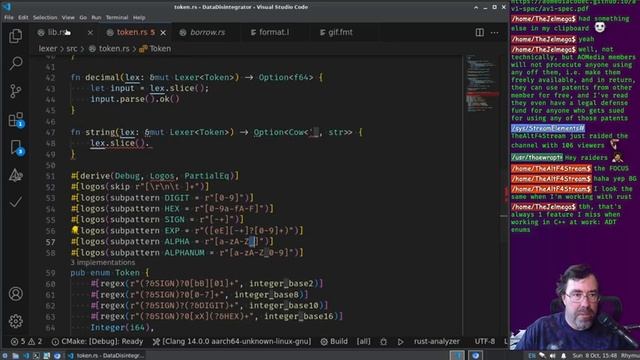Change the UTF-8 file encoding

(484, 341)
